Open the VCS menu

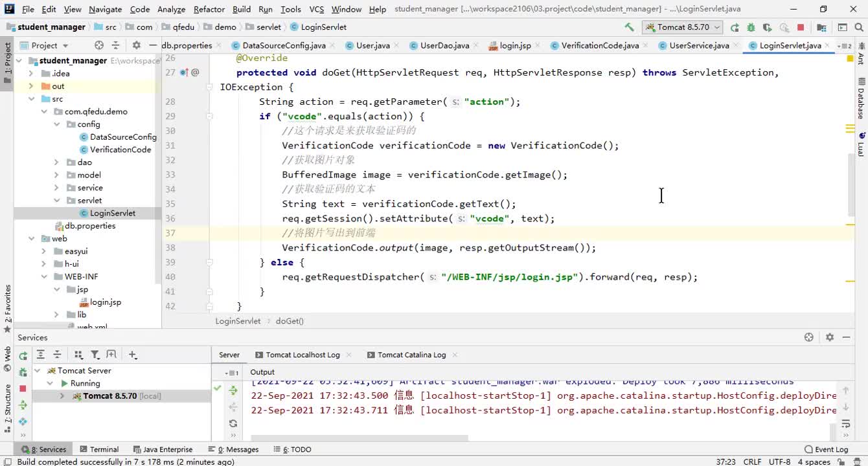coord(316,9)
